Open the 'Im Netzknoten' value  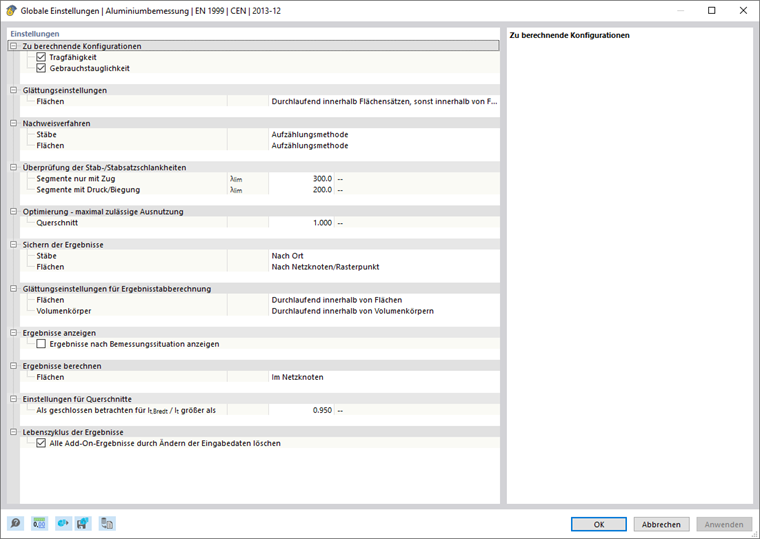coord(384,377)
